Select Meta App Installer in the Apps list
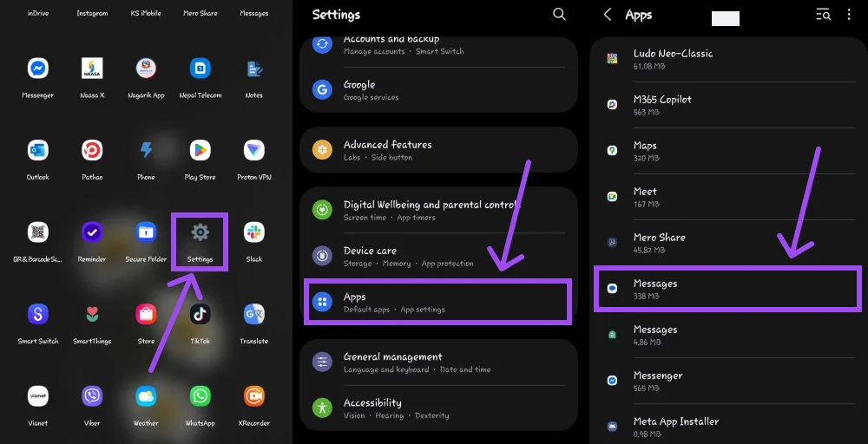Viewport: 868px width, 444px height. (x=727, y=426)
